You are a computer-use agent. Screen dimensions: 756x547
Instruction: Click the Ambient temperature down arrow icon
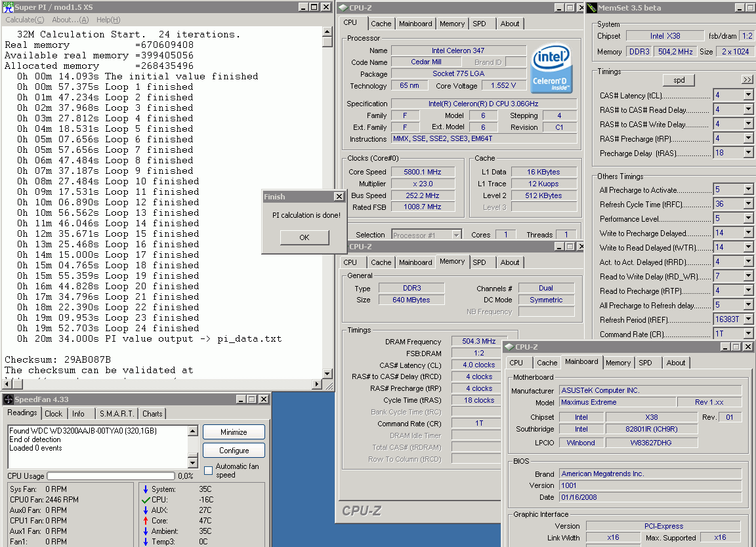[x=146, y=531]
